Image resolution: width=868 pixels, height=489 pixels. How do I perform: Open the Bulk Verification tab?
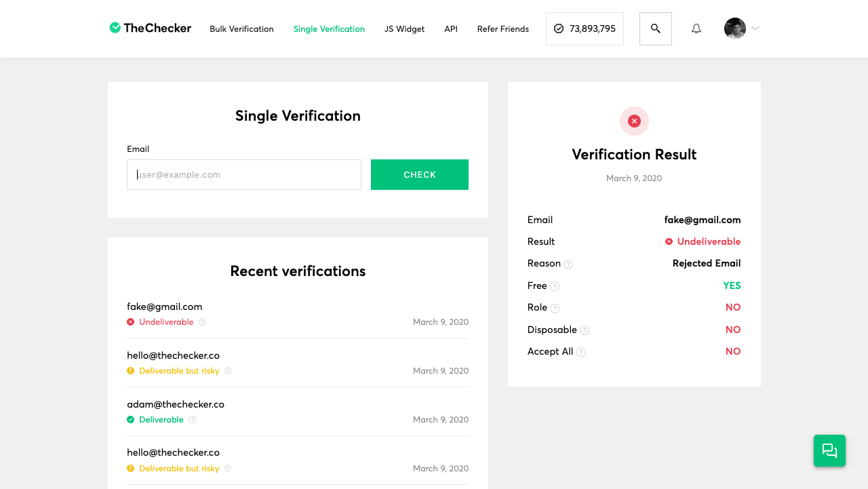(x=241, y=29)
